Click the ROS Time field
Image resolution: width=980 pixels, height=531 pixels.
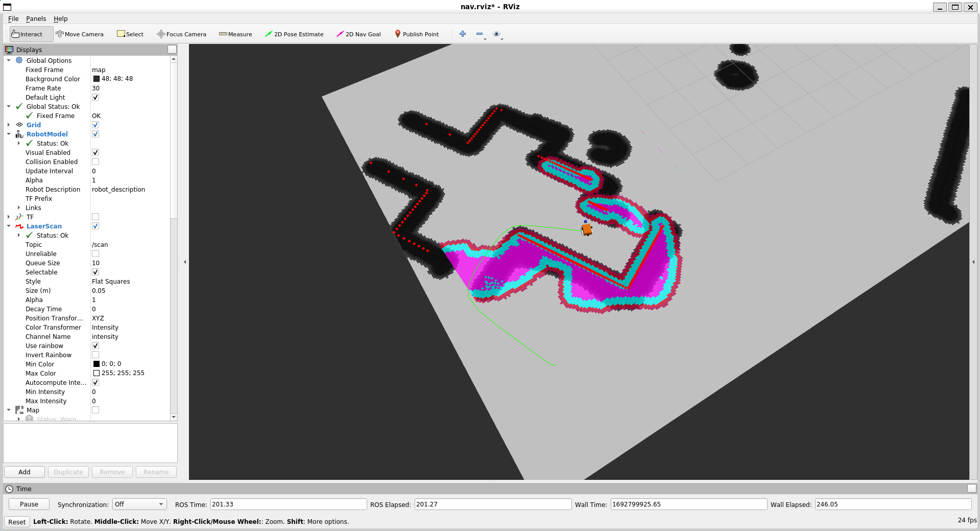click(289, 504)
